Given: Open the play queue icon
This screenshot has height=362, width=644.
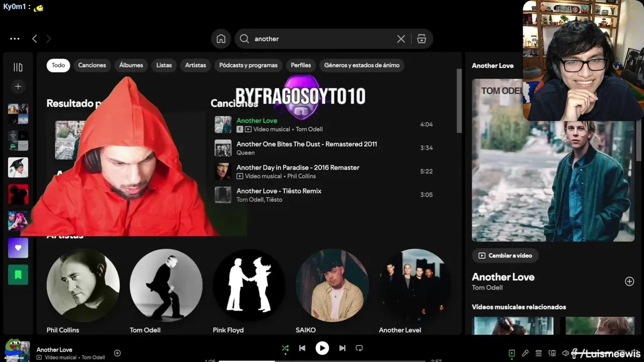Looking at the screenshot, I should pyautogui.click(x=538, y=353).
